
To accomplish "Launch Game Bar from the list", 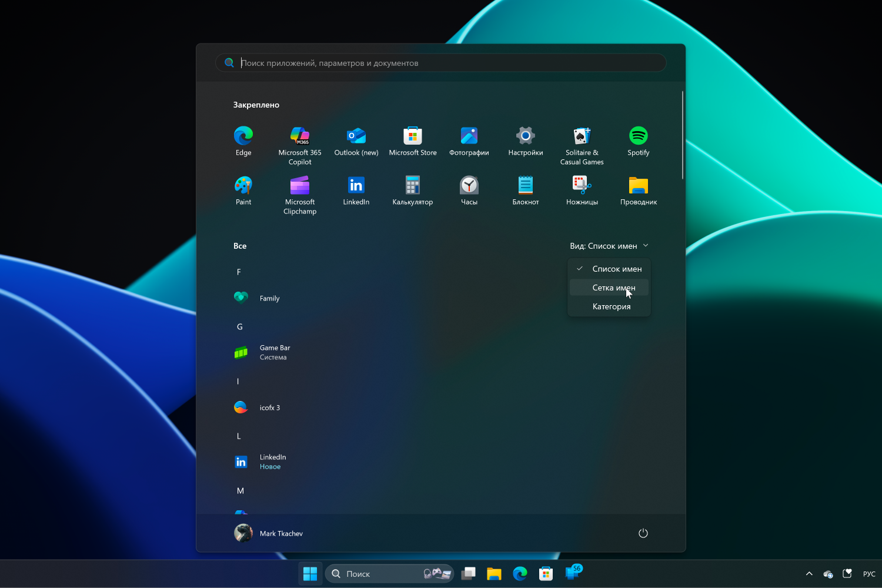I will point(262,352).
